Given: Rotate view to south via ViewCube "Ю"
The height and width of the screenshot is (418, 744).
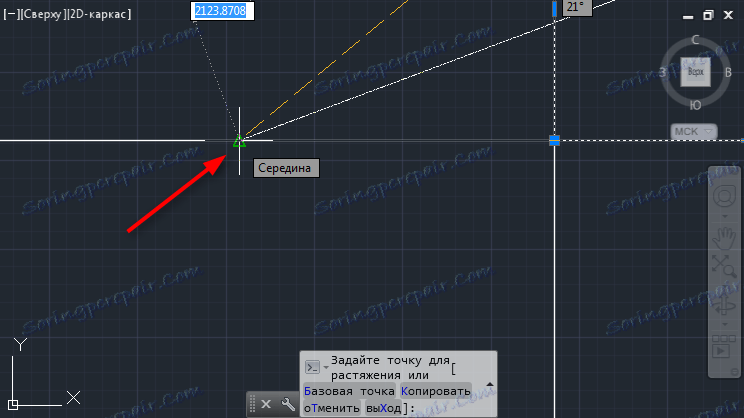Looking at the screenshot, I should click(x=696, y=105).
